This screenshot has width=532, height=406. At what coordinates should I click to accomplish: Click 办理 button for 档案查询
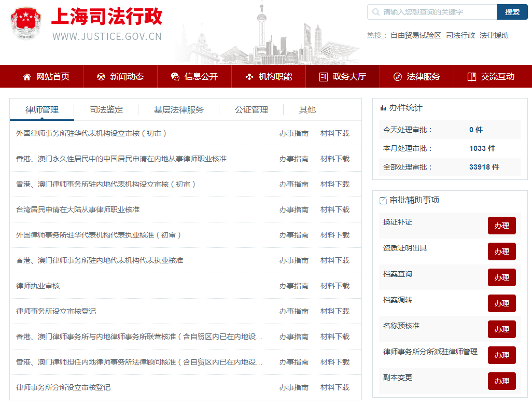(501, 277)
